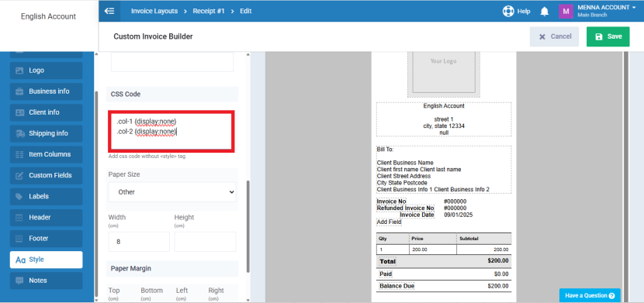Click the Invoice No label in preview

pos(391,201)
